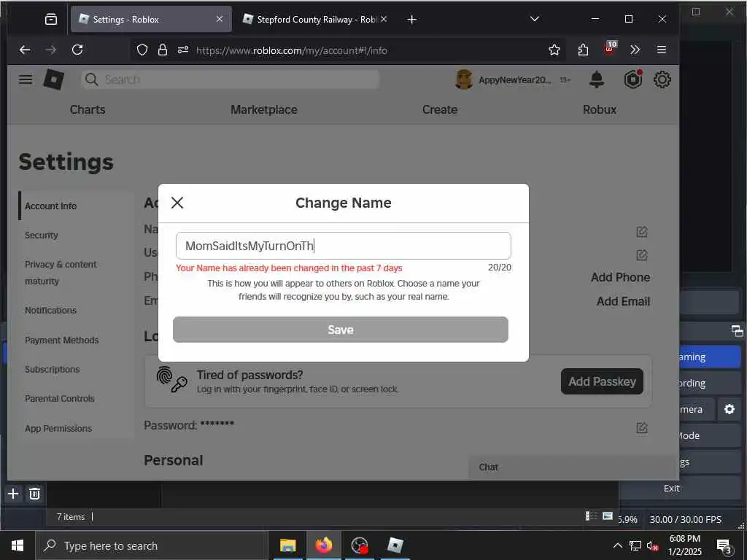
Task: Click the extension icon with badge 10
Action: click(610, 48)
